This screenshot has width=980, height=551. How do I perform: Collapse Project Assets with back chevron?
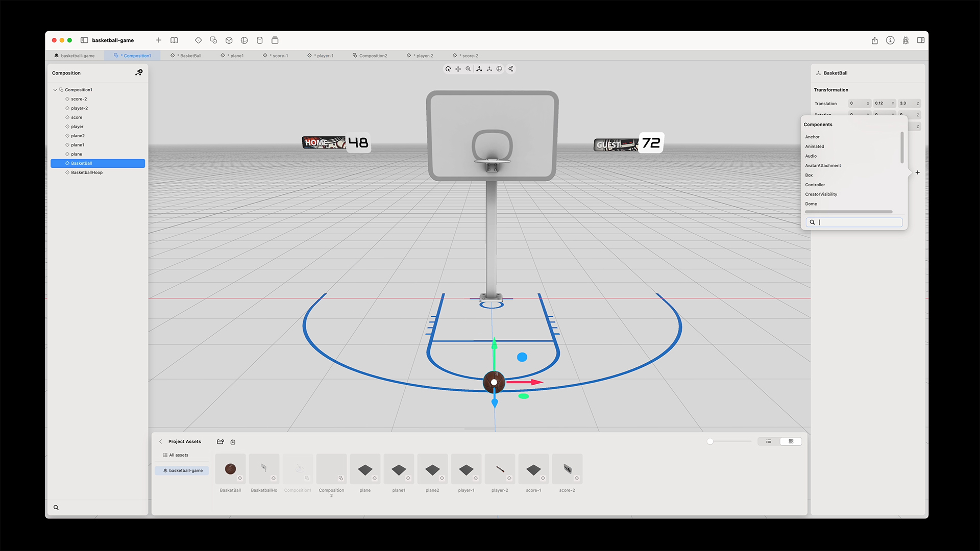[x=161, y=442]
